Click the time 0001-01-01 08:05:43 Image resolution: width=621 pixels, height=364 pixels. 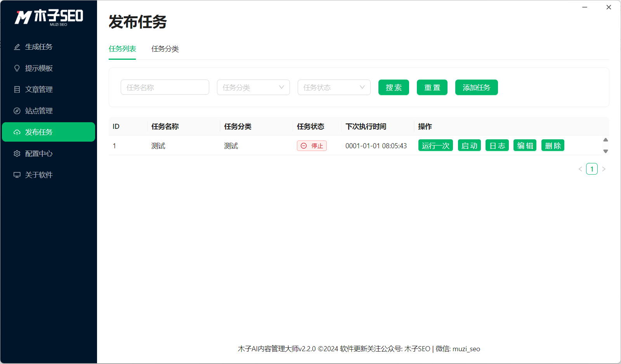tap(376, 146)
